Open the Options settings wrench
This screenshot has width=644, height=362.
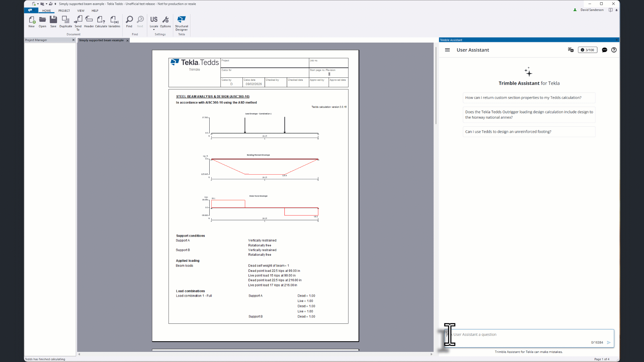165,22
